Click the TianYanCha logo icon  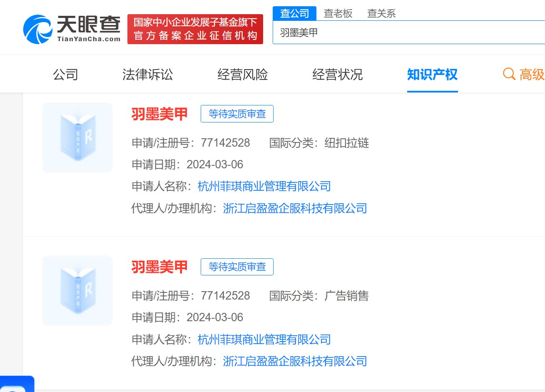[38, 29]
